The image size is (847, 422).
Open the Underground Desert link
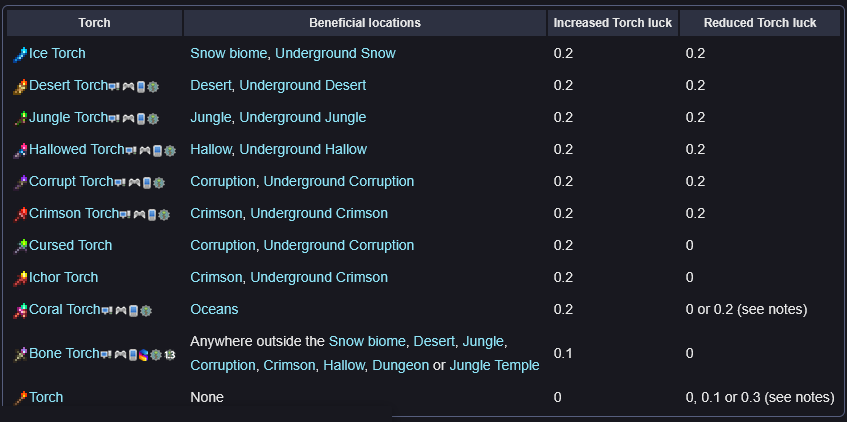(302, 85)
